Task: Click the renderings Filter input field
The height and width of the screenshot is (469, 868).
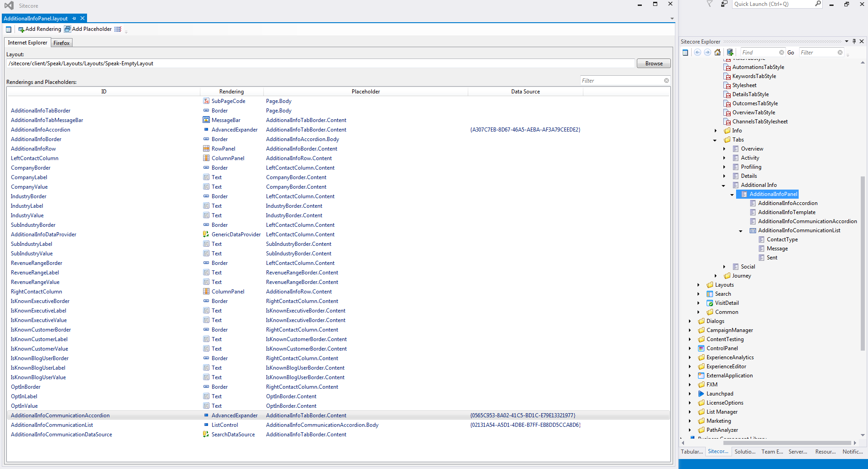Action: coord(621,81)
